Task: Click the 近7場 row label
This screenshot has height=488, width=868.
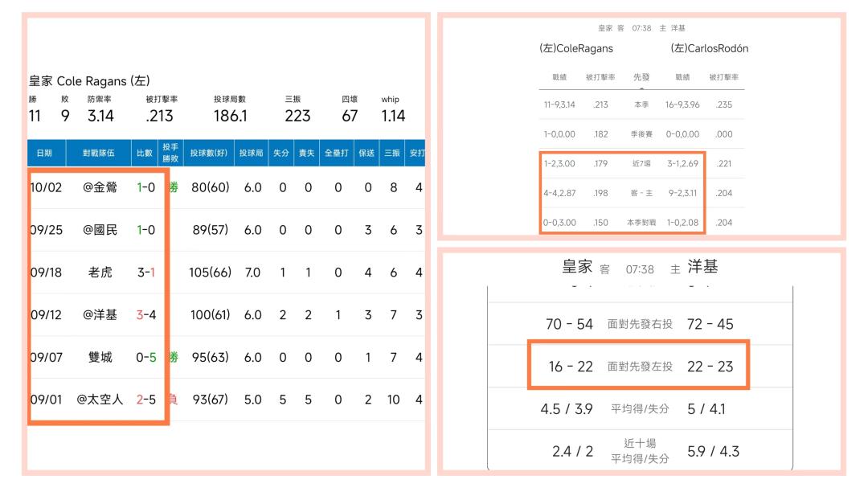Action: pyautogui.click(x=641, y=163)
